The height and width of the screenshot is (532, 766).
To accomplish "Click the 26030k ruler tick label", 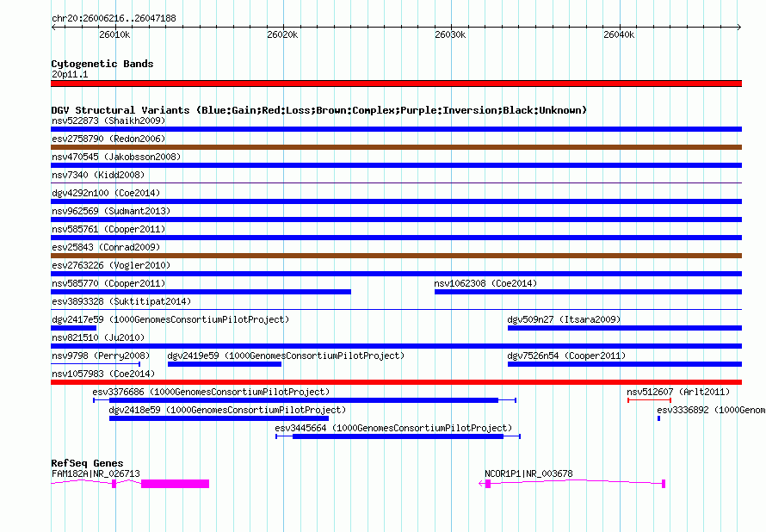I will coord(450,34).
